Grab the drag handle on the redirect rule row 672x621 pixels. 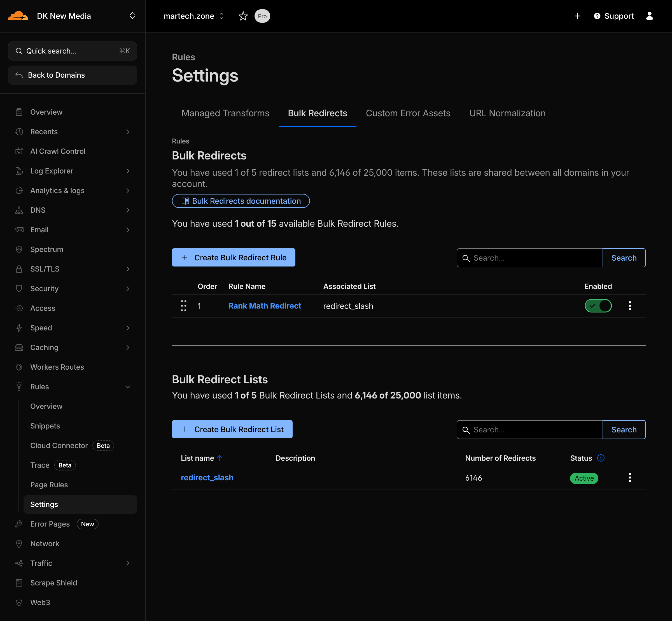183,306
